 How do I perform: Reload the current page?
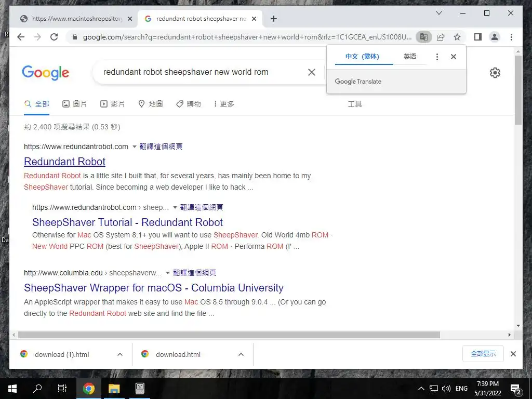[54, 37]
